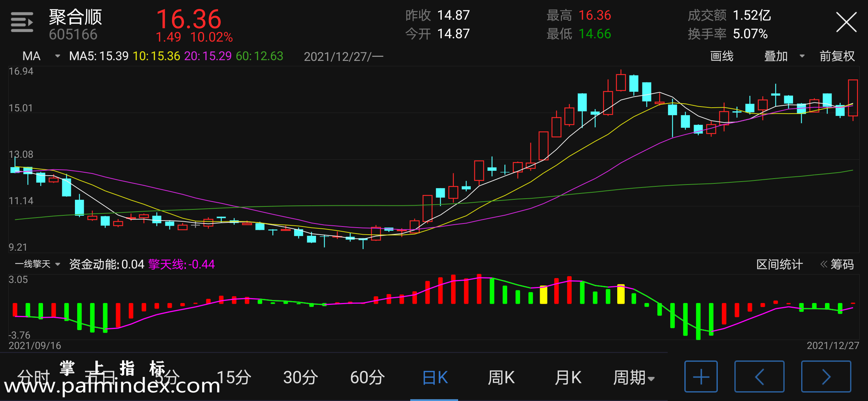Click the right arrow navigation button
Image resolution: width=868 pixels, height=401 pixels.
826,376
